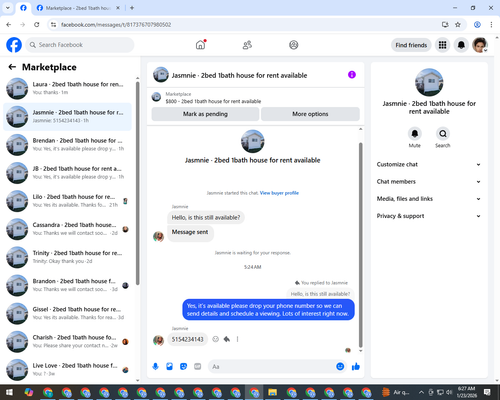This screenshot has height=400, width=500.
Task: Click the taskbar clock showing 6:27 AM
Action: click(x=467, y=392)
